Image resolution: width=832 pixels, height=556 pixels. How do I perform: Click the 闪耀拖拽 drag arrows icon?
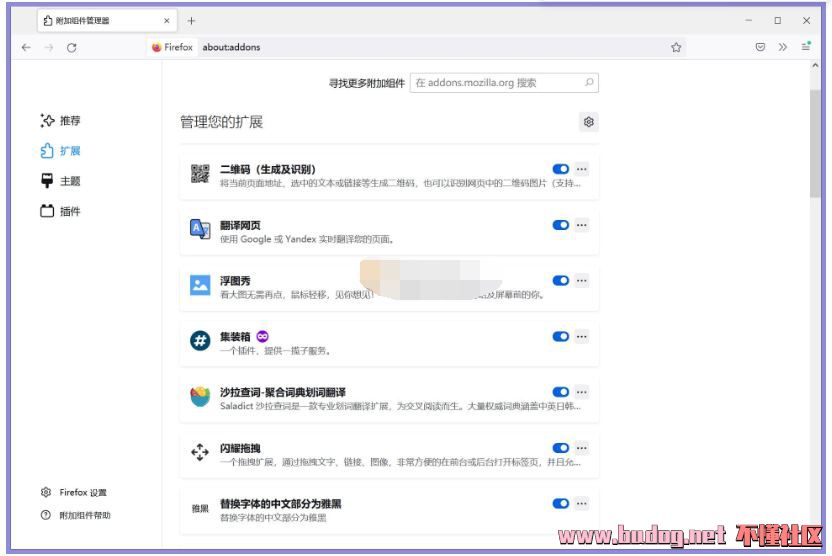pos(200,452)
